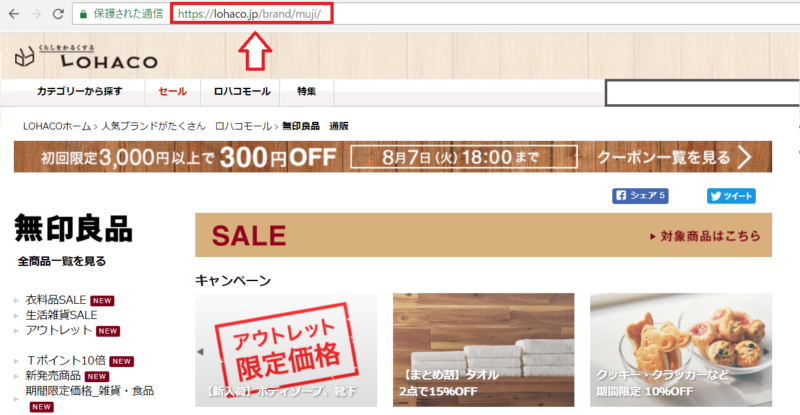Image resolution: width=800 pixels, height=415 pixels.
Task: Click the green secure padlock icon
Action: click(83, 14)
